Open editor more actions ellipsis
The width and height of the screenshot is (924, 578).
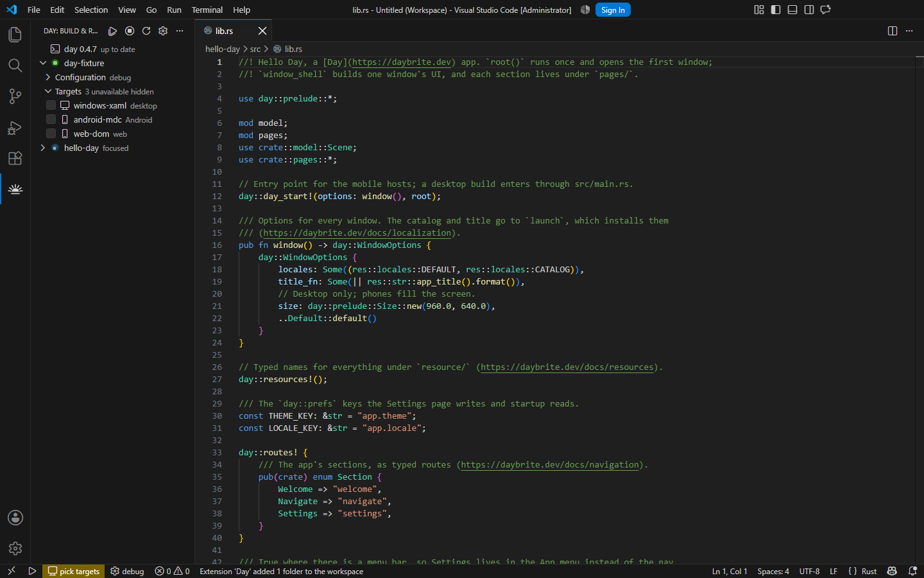pyautogui.click(x=909, y=31)
